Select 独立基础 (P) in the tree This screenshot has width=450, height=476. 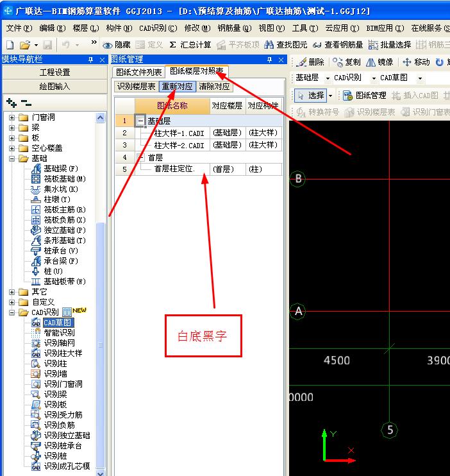tap(59, 230)
